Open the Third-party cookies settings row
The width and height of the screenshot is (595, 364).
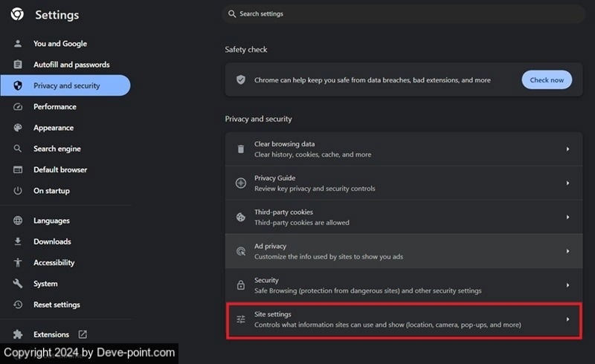[403, 217]
